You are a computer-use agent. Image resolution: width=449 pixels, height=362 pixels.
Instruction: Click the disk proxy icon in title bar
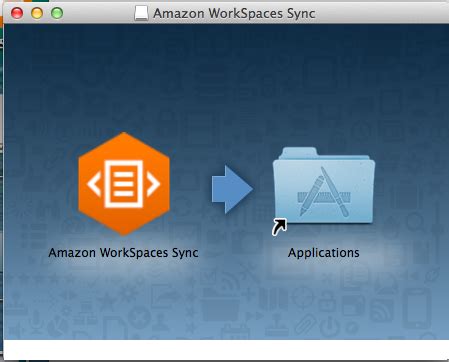pyautogui.click(x=141, y=14)
